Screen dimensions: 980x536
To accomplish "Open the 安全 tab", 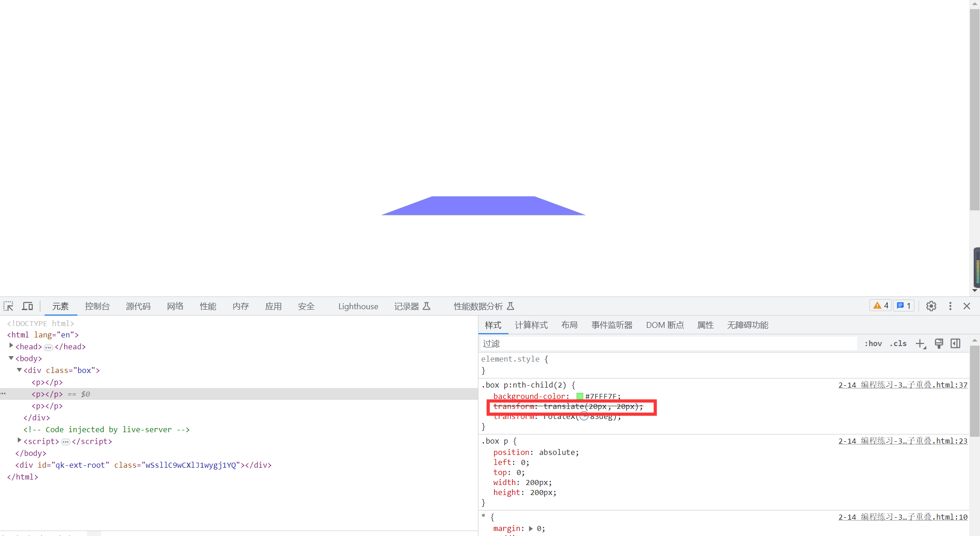I will click(306, 306).
